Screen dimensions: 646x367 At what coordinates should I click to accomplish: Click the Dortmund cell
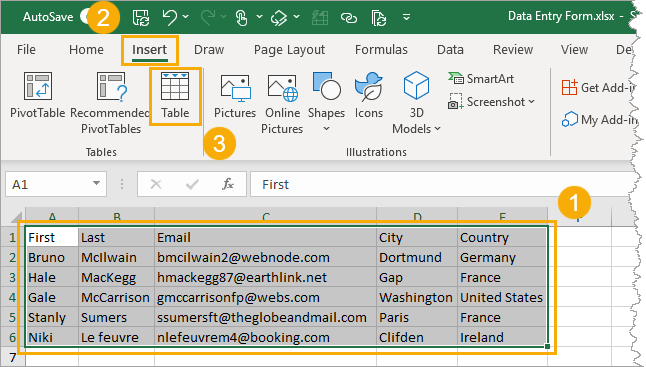[x=417, y=258]
